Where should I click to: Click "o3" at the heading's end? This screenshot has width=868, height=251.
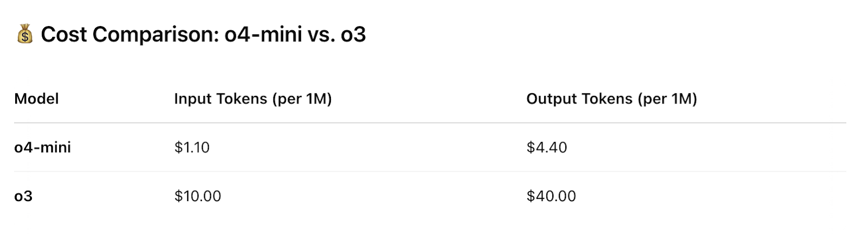(x=353, y=35)
